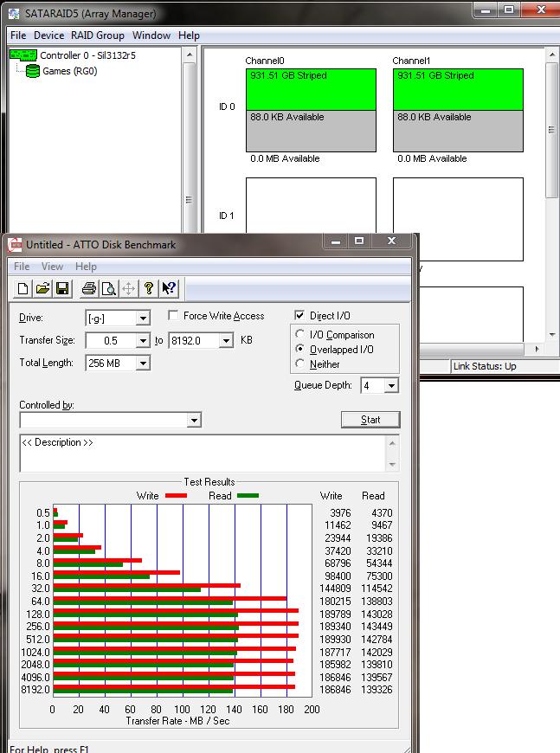Viewport: 560px width, 753px height.
Task: Minimize the ATTO Disk Benchmark window
Action: tap(336, 241)
